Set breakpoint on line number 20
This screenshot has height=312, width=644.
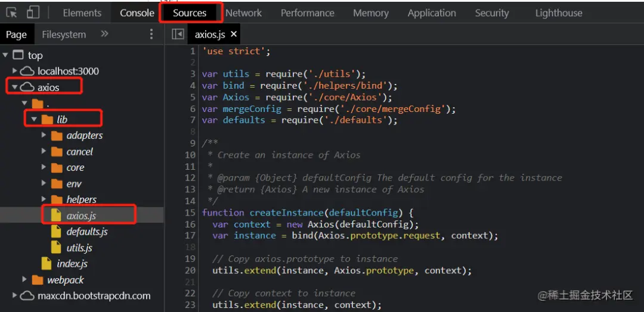pos(190,270)
